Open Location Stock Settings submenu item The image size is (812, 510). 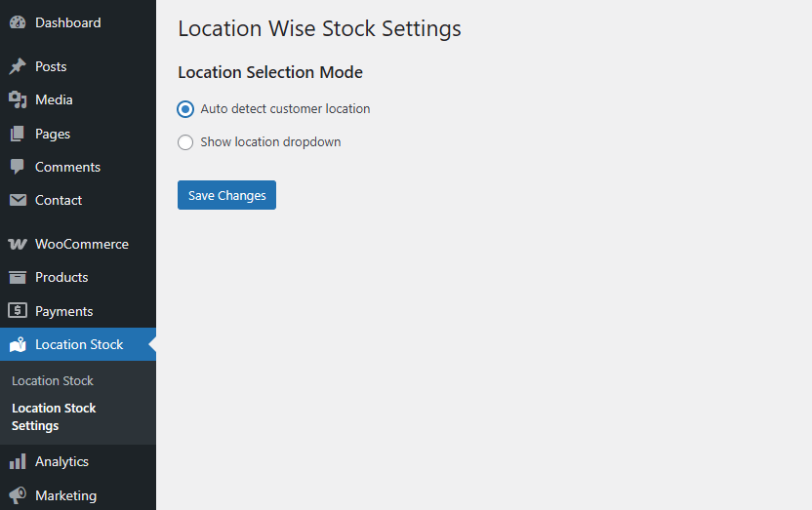54,416
